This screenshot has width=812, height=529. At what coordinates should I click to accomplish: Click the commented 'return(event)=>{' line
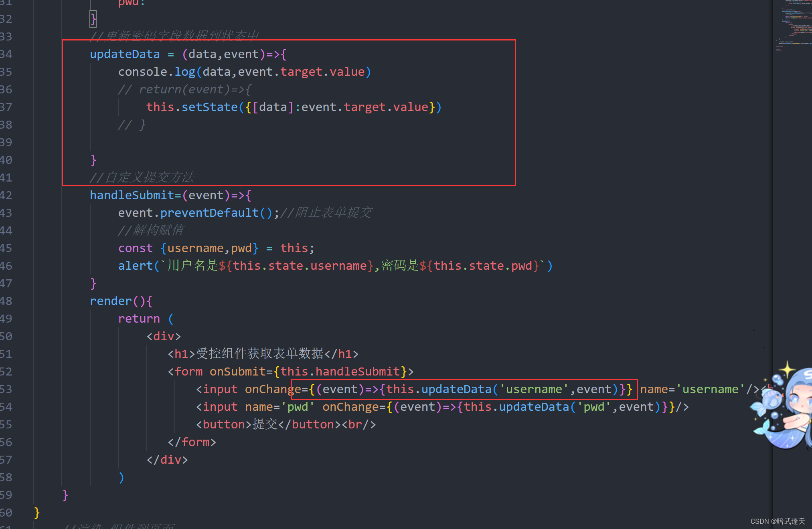click(x=185, y=89)
